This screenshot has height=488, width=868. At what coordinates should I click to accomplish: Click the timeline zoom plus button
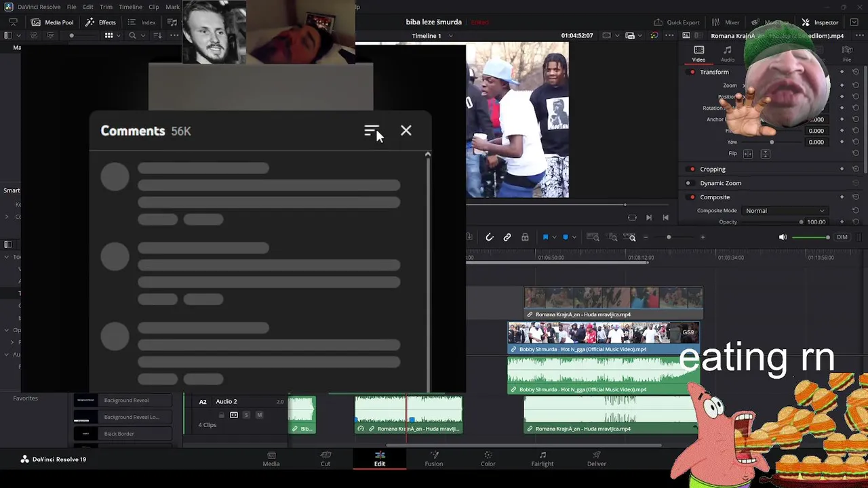coord(703,237)
